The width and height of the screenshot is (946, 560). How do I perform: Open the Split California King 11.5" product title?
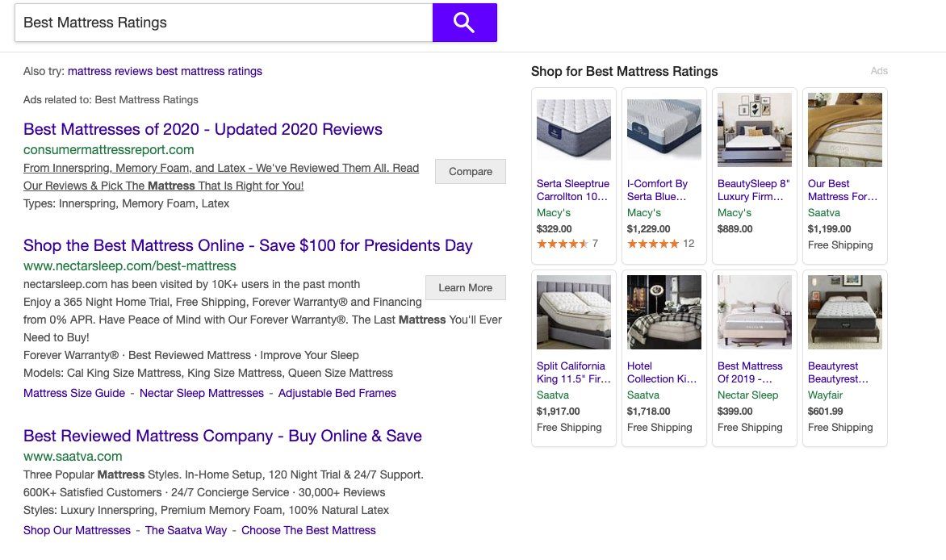point(574,372)
